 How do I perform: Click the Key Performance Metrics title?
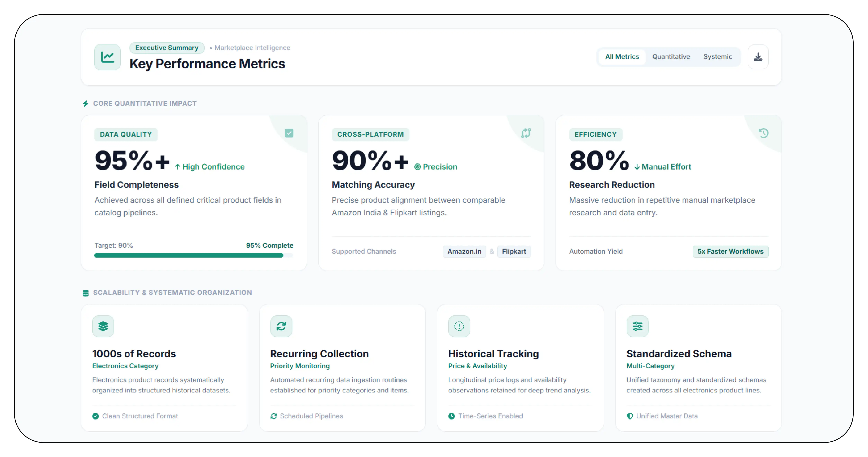pyautogui.click(x=207, y=64)
